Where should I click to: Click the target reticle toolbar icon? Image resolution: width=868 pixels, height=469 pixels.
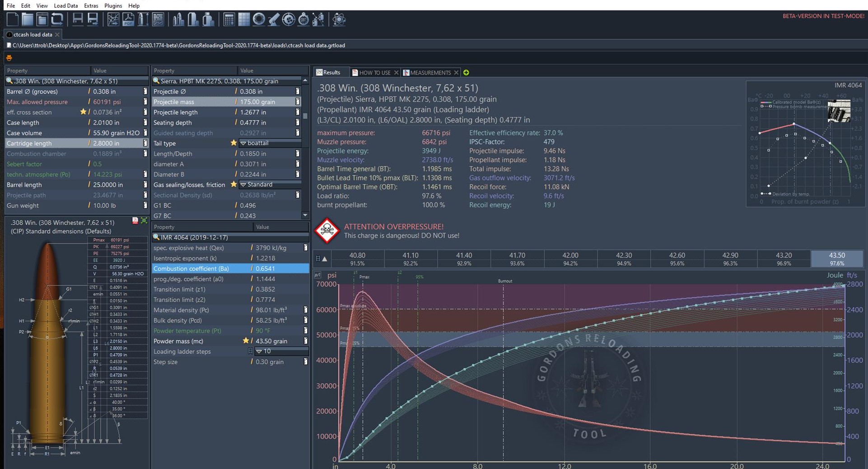(x=289, y=19)
